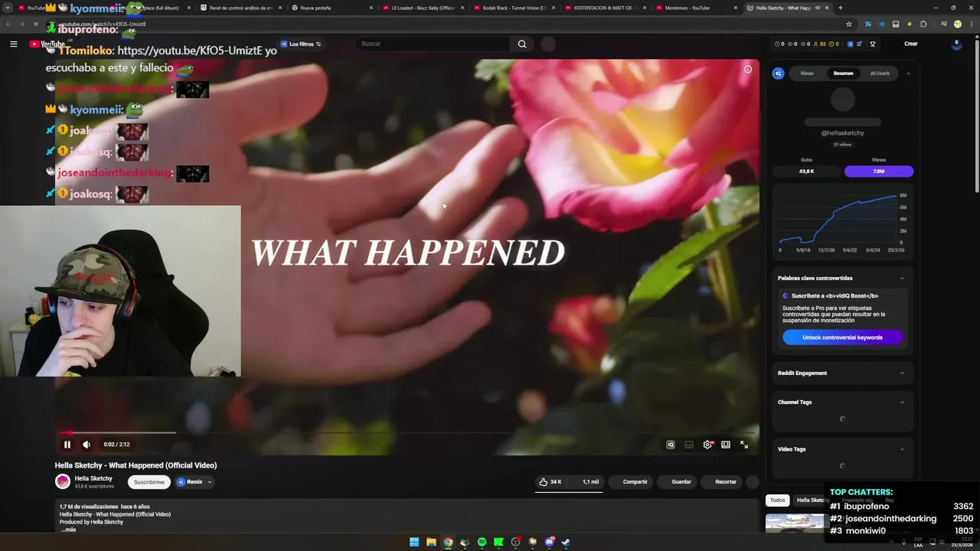Image resolution: width=980 pixels, height=551 pixels.
Task: Bookmark this page with star icon
Action: click(849, 24)
